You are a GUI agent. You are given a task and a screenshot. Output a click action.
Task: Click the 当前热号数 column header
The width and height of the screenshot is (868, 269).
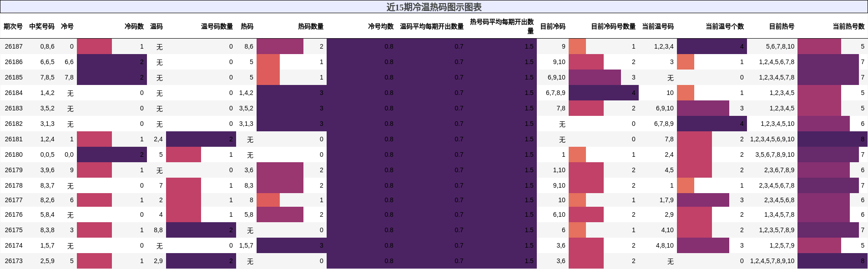848,26
